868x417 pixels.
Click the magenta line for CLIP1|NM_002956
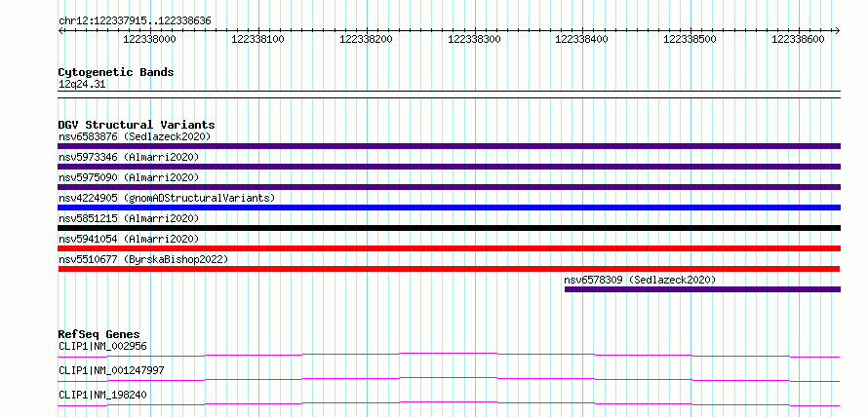click(449, 355)
